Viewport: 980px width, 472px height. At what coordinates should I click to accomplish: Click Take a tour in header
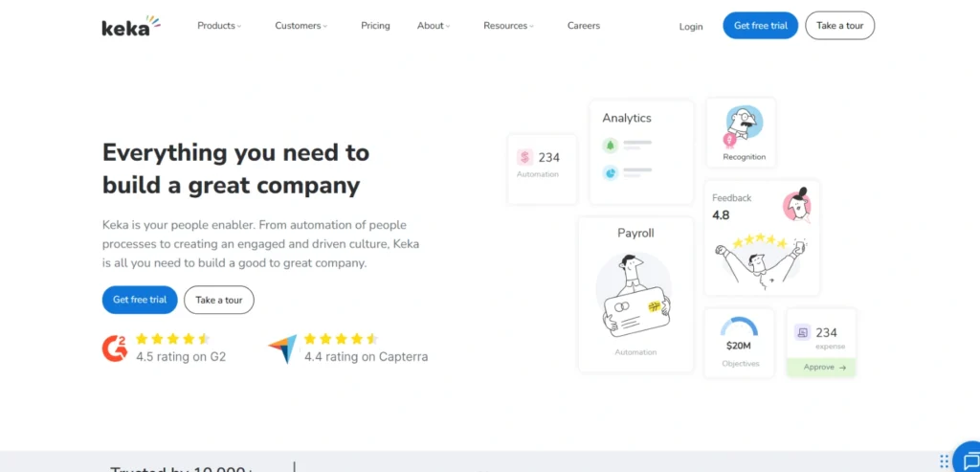[840, 26]
